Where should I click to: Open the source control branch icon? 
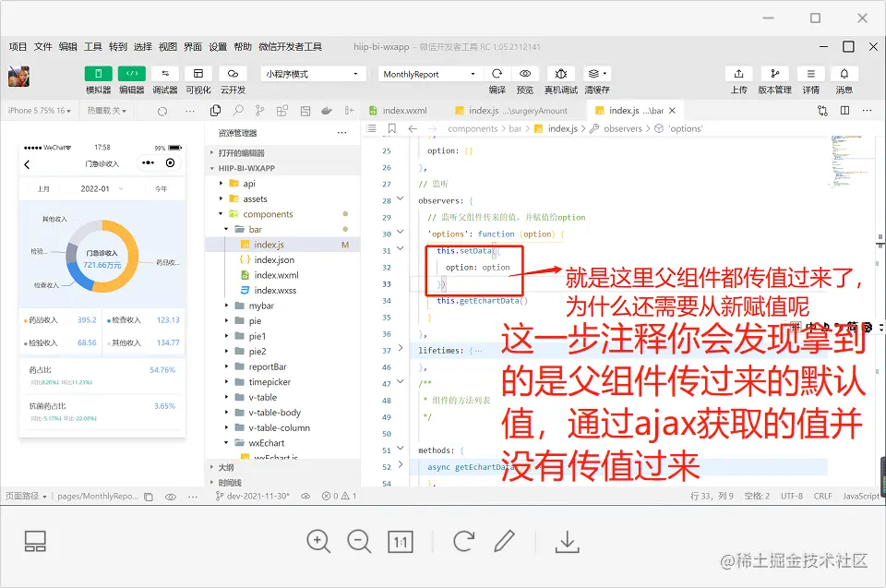(x=260, y=111)
